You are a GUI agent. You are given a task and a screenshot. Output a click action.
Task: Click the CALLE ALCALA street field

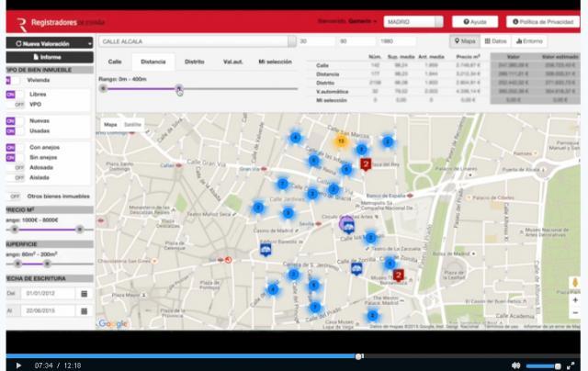pyautogui.click(x=194, y=41)
